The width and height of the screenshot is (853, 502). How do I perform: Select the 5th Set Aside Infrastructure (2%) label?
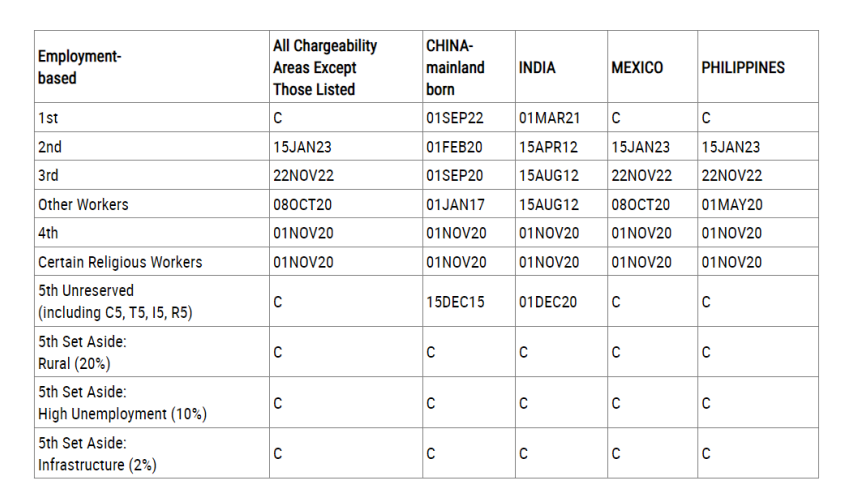(97, 454)
